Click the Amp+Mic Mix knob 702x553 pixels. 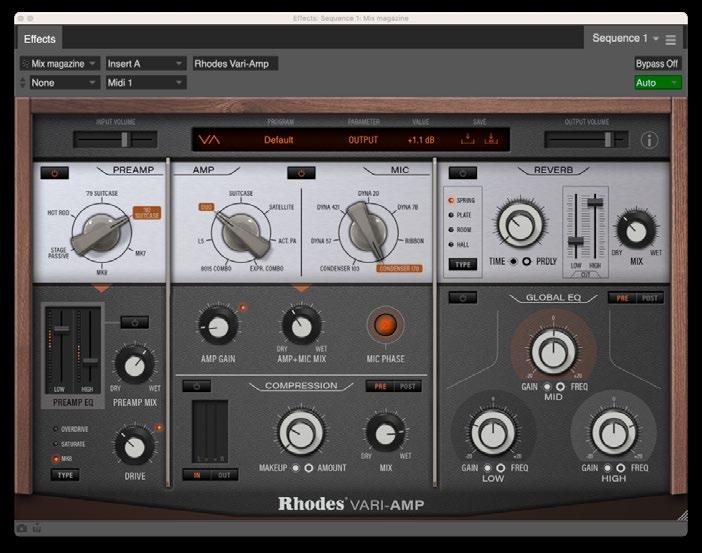point(301,326)
